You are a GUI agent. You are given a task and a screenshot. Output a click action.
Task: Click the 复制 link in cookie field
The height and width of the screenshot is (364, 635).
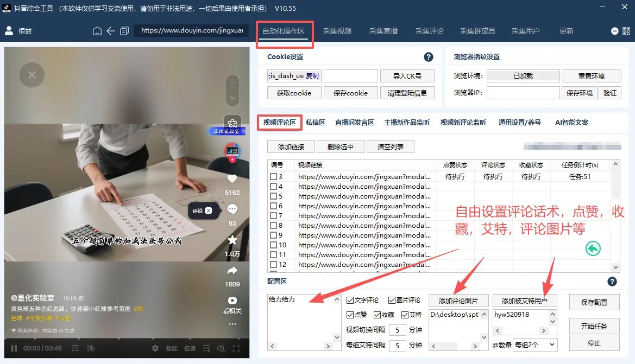point(312,76)
